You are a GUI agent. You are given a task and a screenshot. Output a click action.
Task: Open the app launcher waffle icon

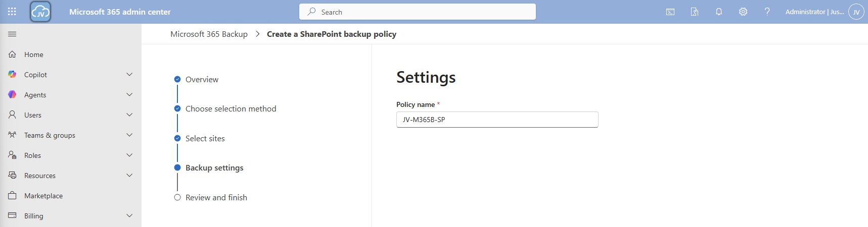(12, 12)
